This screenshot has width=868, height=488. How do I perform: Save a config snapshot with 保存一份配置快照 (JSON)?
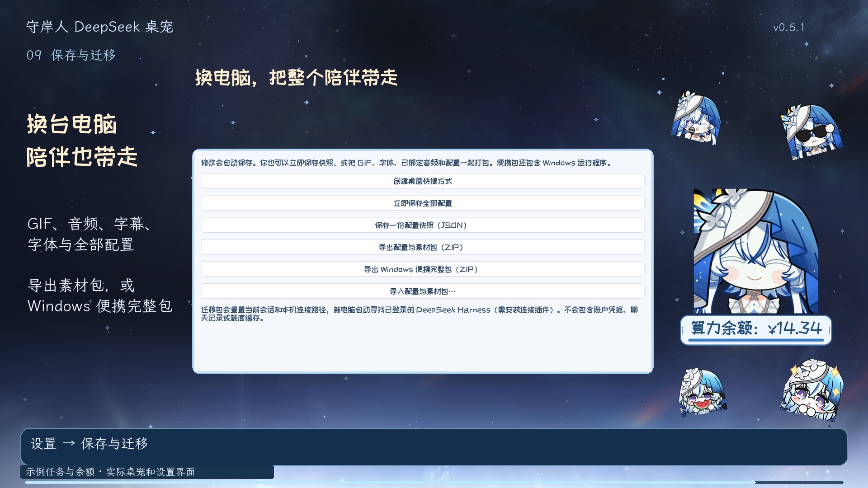pos(422,225)
